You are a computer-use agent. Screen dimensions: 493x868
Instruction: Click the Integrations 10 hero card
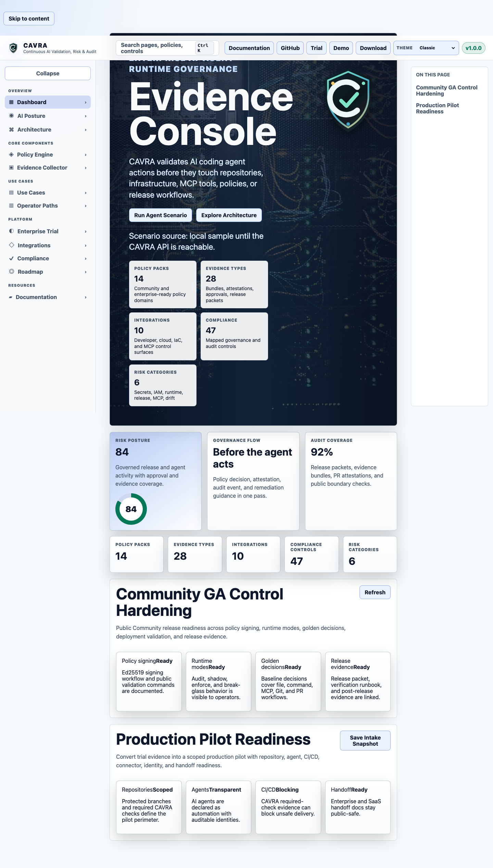coord(163,336)
